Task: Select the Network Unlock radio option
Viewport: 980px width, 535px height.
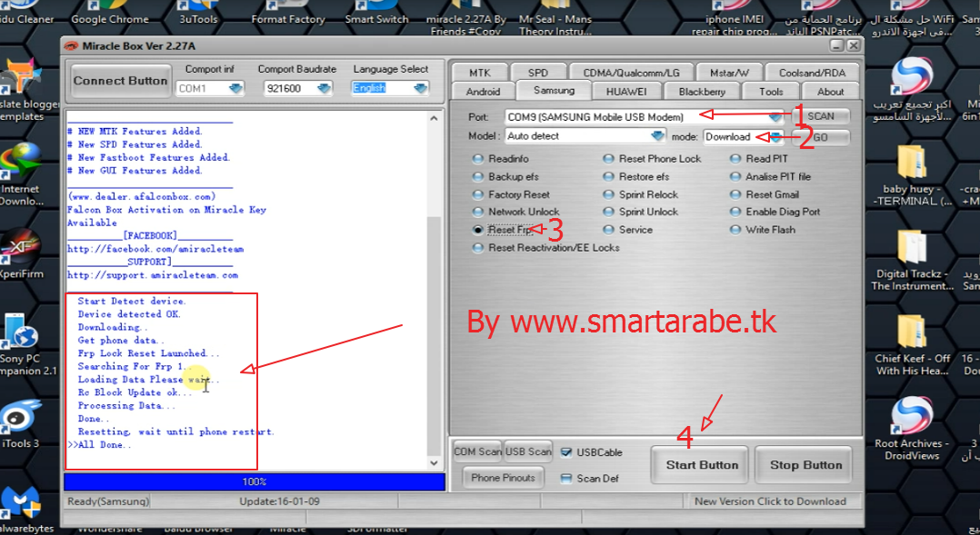Action: 477,213
